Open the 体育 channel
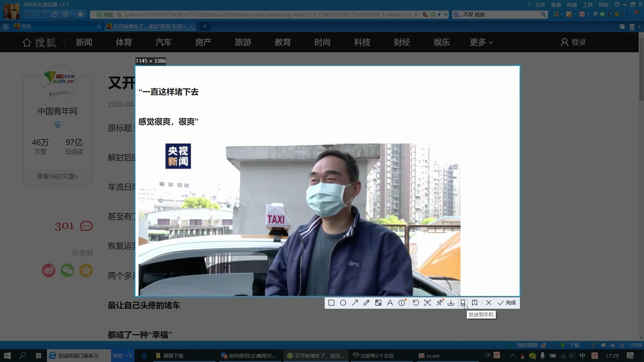The image size is (644, 362). pyautogui.click(x=124, y=42)
